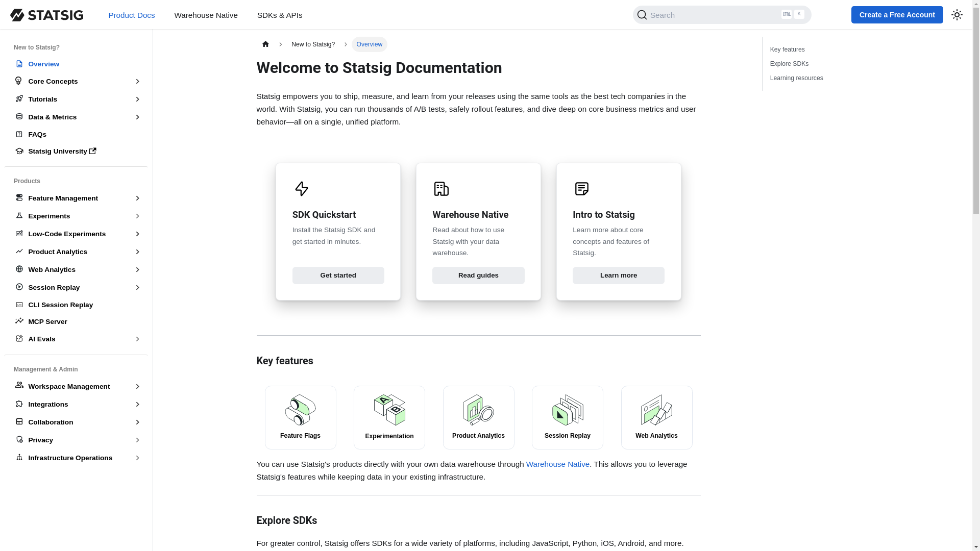The width and height of the screenshot is (980, 551).
Task: Select New to Statsig? breadcrumb
Action: pyautogui.click(x=313, y=44)
